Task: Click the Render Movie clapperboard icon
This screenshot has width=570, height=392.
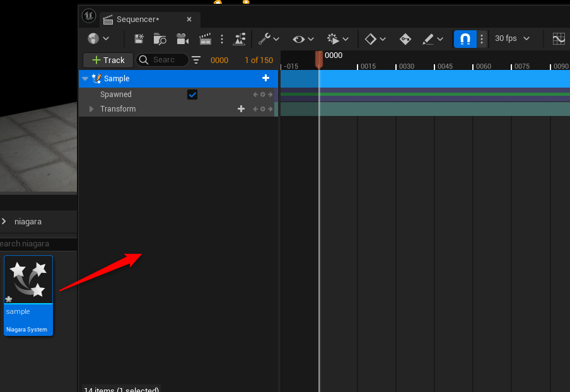Action: [205, 39]
